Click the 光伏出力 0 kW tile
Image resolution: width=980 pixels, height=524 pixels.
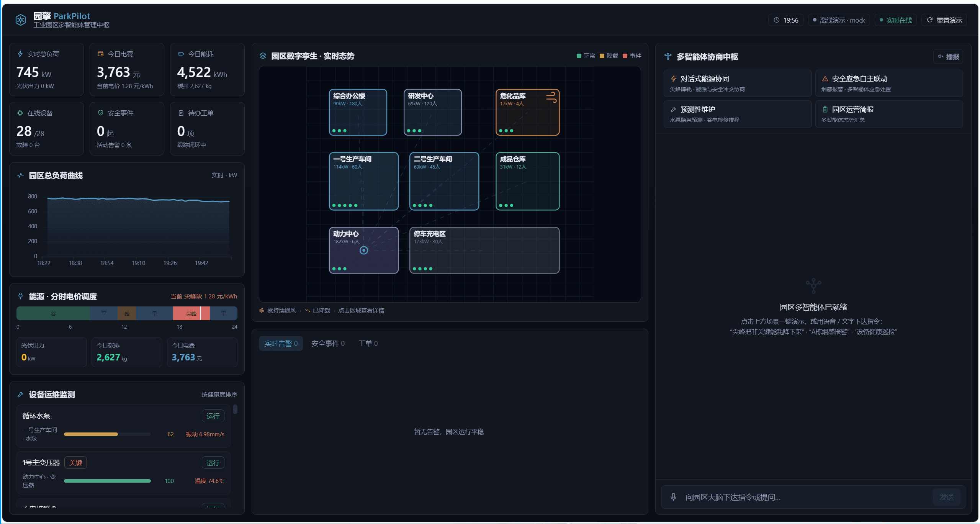(x=52, y=352)
